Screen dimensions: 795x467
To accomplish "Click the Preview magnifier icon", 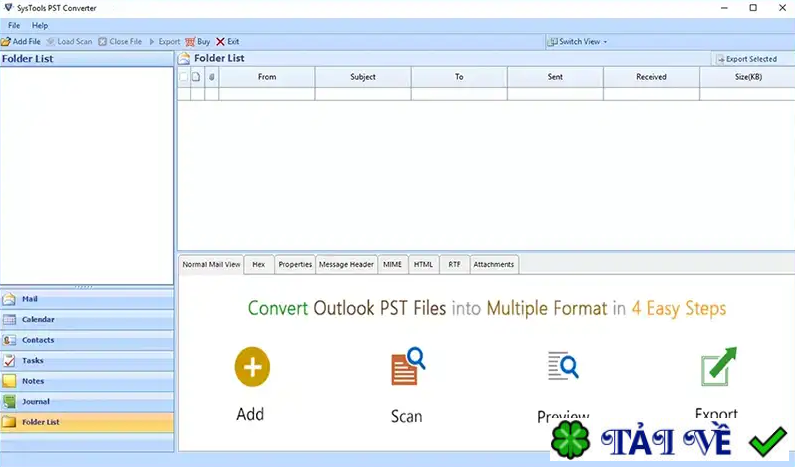I will click(563, 366).
